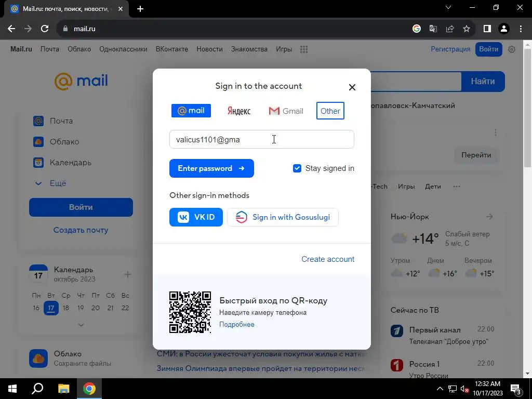Select day 17 in calendar widget
The image size is (532, 399).
[x=51, y=308]
